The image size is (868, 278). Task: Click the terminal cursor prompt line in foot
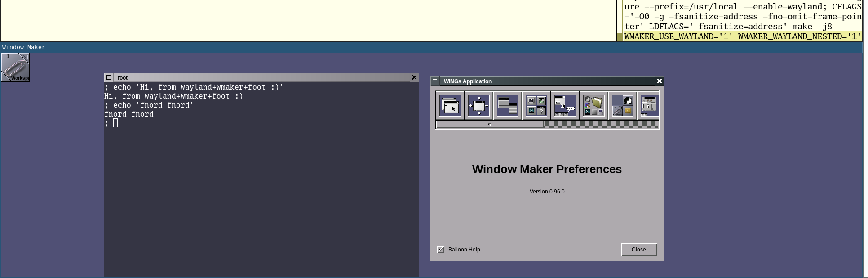click(111, 123)
